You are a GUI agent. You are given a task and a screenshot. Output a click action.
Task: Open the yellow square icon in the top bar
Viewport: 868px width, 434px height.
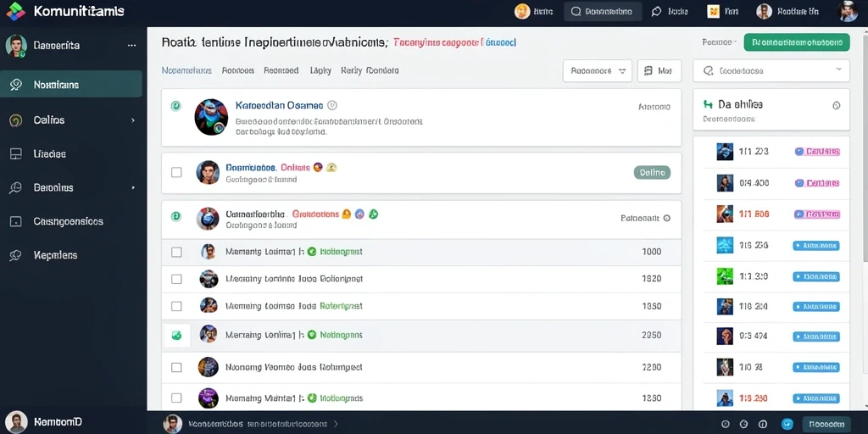[x=713, y=11]
